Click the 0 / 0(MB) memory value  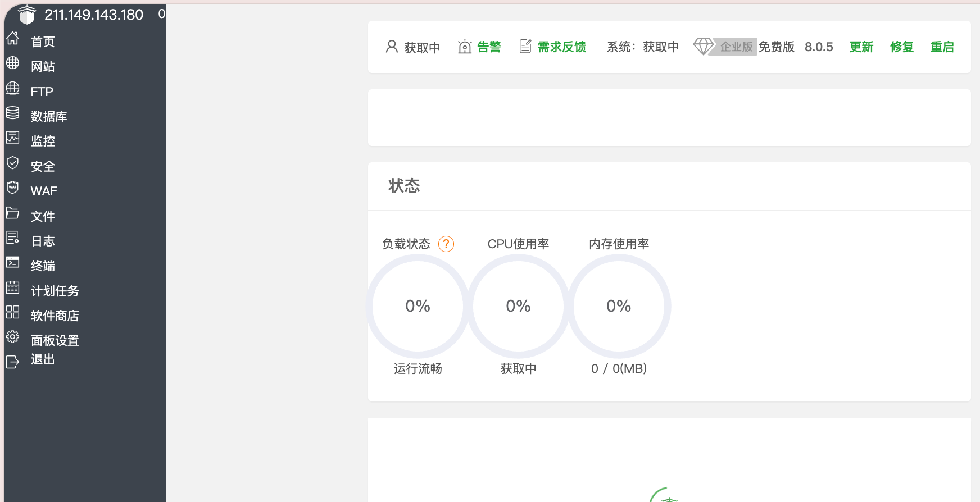(619, 369)
